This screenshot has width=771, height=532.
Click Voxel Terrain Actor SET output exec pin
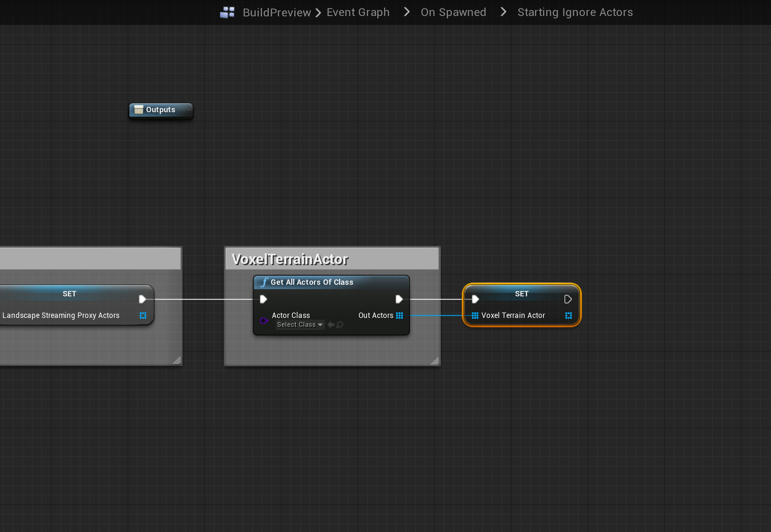coord(568,299)
